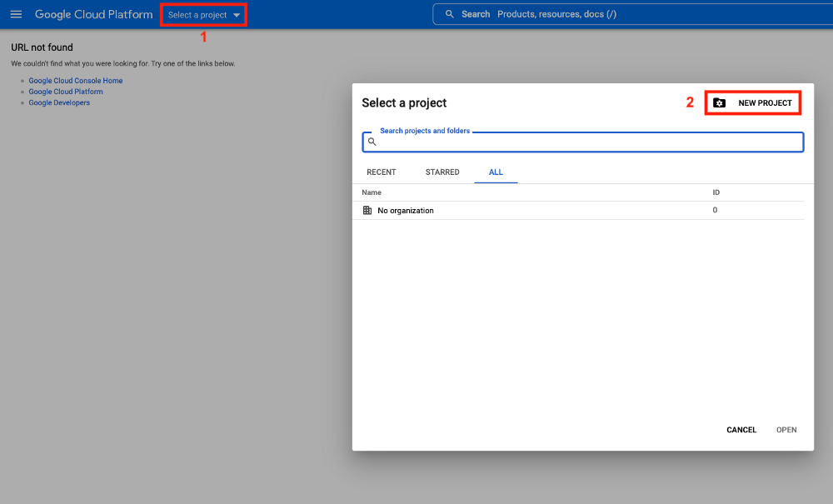Click CANCEL to close the dialog
This screenshot has height=504, width=833.
[741, 430]
